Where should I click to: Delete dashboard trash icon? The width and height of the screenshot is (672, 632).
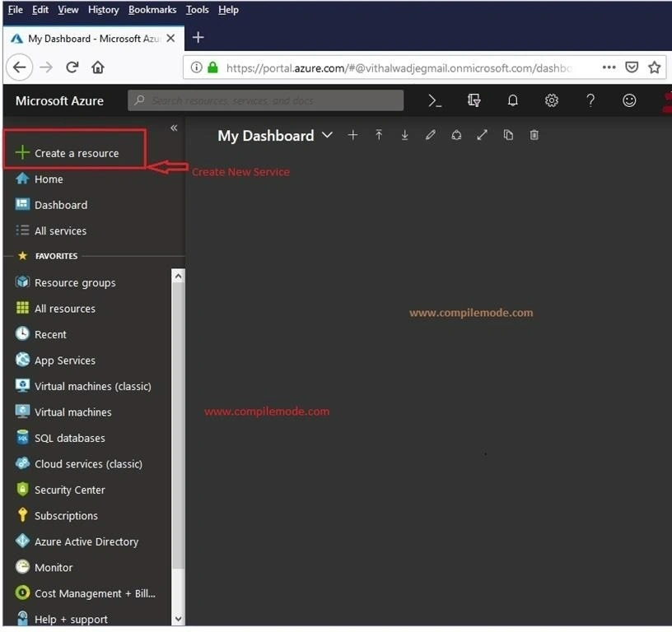pos(534,135)
